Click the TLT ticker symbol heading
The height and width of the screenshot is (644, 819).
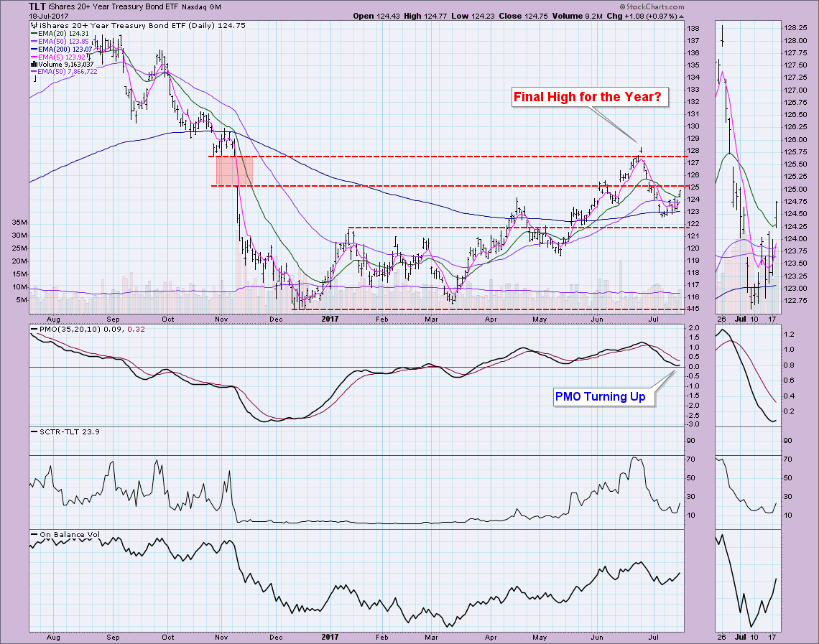coord(39,6)
